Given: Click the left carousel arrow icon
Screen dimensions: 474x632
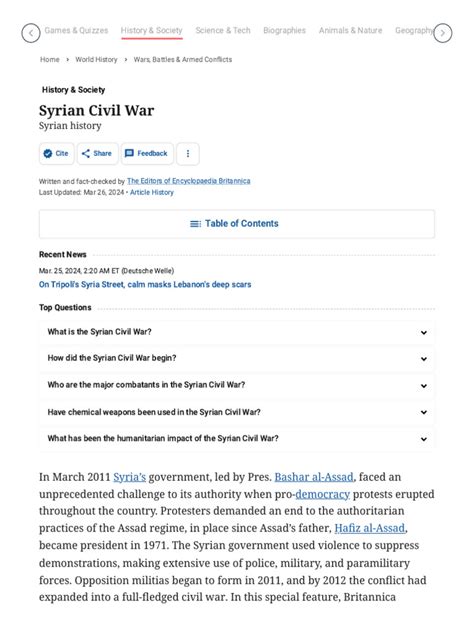Looking at the screenshot, I should (31, 33).
